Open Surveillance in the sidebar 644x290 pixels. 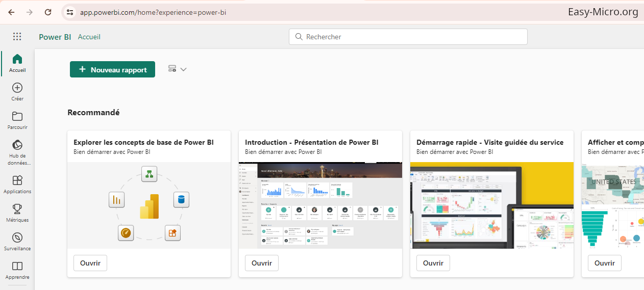point(17,242)
